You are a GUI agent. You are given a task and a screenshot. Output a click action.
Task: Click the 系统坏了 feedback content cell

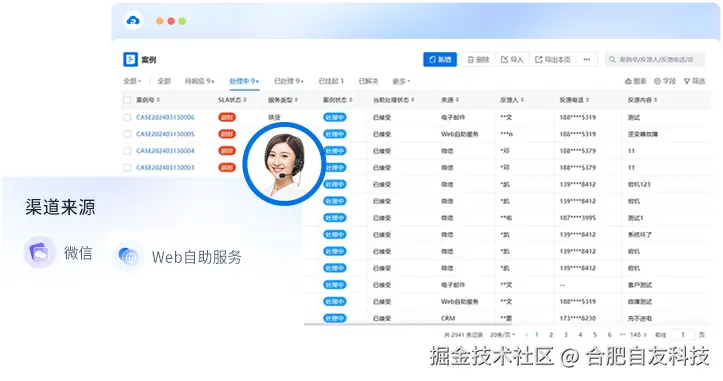pyautogui.click(x=639, y=234)
